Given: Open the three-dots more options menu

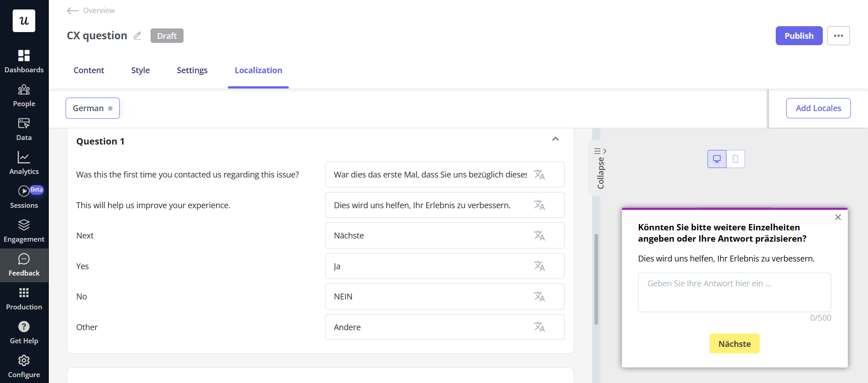Looking at the screenshot, I should coord(838,36).
